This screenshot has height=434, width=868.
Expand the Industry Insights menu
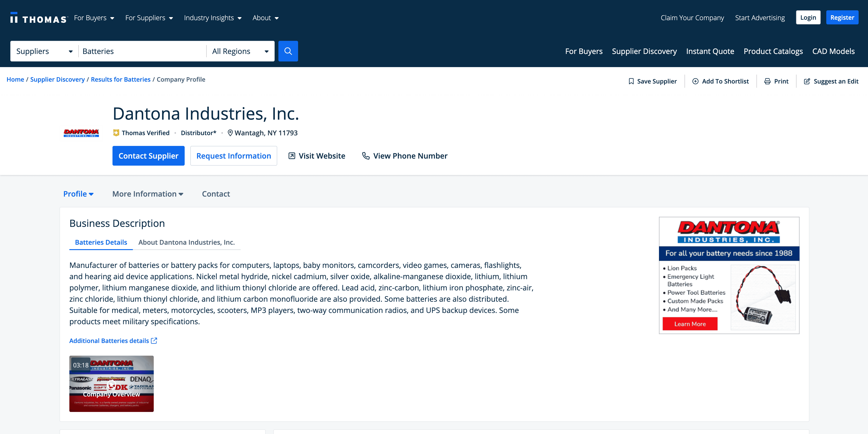point(213,18)
